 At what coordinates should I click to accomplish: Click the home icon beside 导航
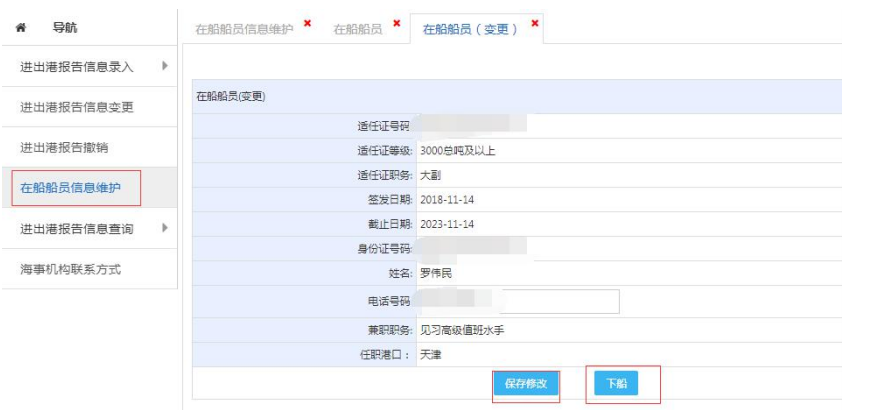pos(21,29)
